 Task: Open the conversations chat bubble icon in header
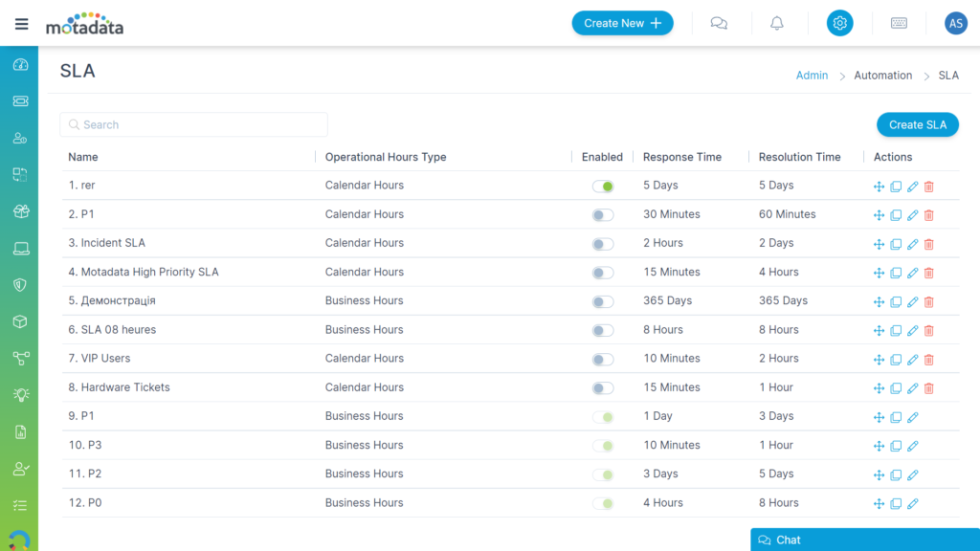(719, 24)
